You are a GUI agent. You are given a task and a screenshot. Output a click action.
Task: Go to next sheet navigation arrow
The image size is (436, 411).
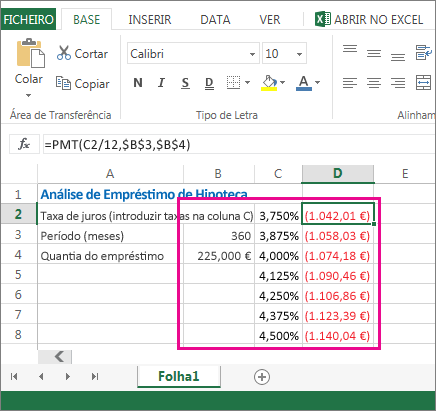[68, 377]
